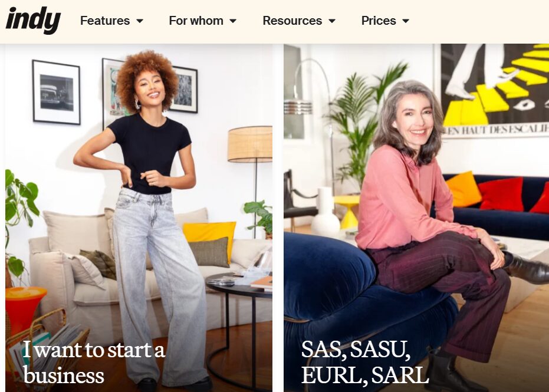This screenshot has width=549, height=392.
Task: Click the rattan floor lamp shade
Action: (250, 144)
